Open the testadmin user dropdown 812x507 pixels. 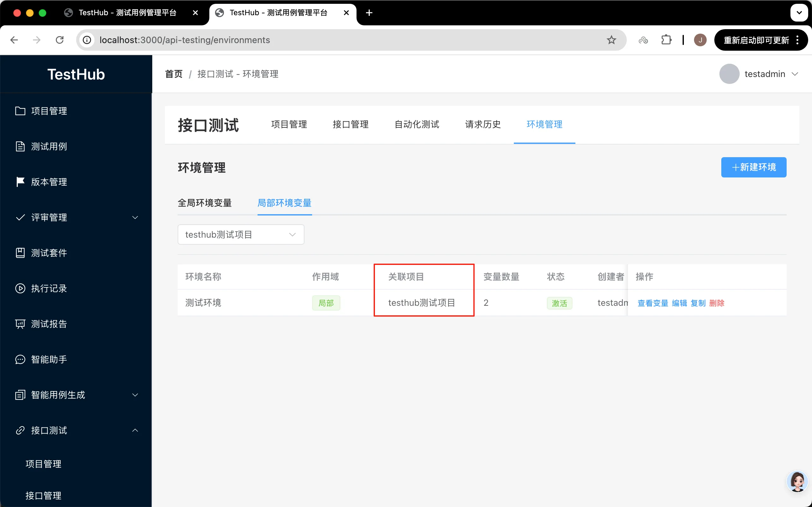coord(764,74)
